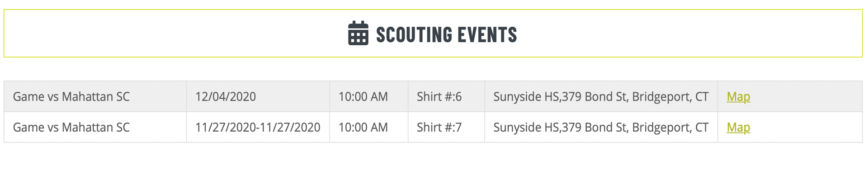The height and width of the screenshot is (181, 868).
Task: Click inside the Scouting Events header box
Action: tap(433, 33)
